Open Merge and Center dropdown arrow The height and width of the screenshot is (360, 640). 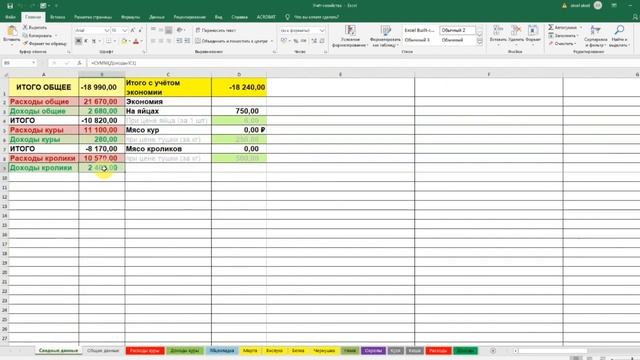272,41
